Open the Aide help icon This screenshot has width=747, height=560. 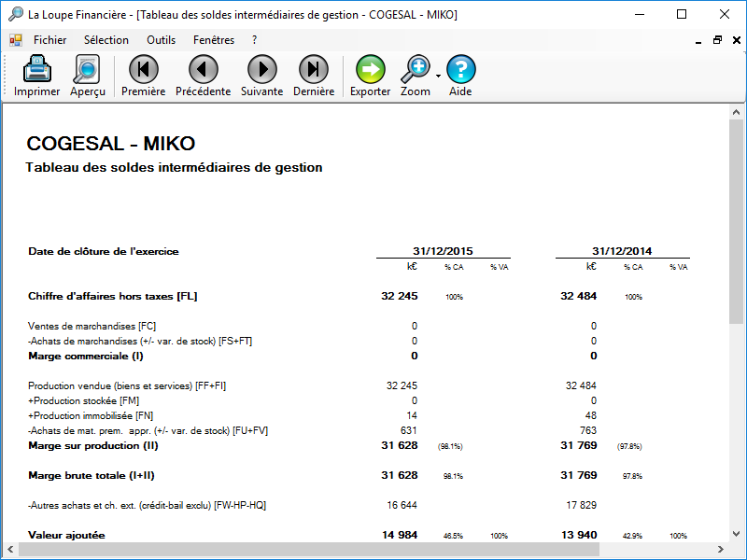pos(460,69)
